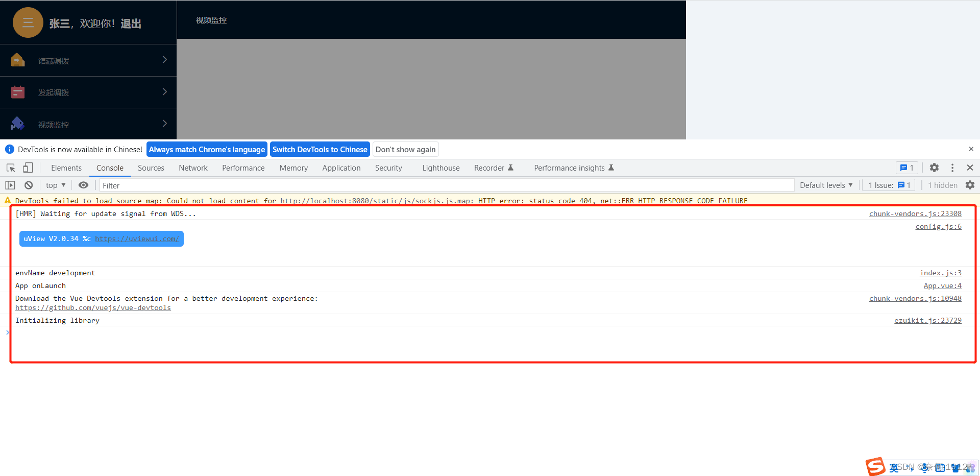Open the Default levels dropdown
980x476 pixels.
pos(826,185)
